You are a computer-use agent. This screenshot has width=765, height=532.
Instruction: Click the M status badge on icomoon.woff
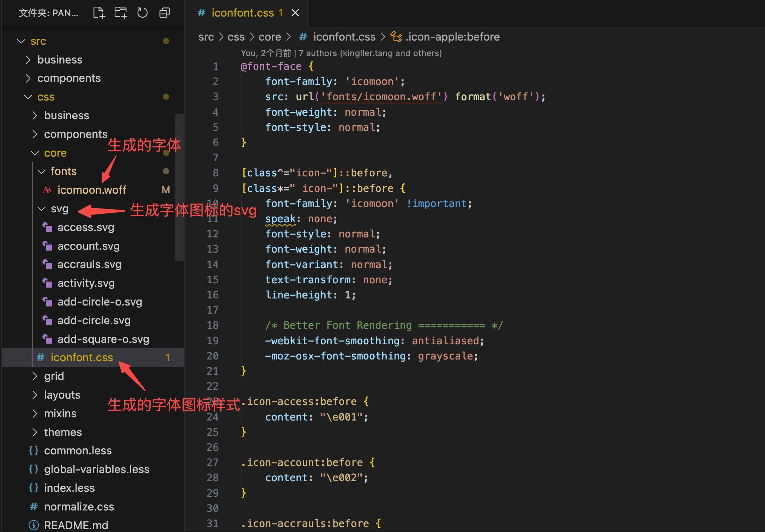[x=165, y=190]
